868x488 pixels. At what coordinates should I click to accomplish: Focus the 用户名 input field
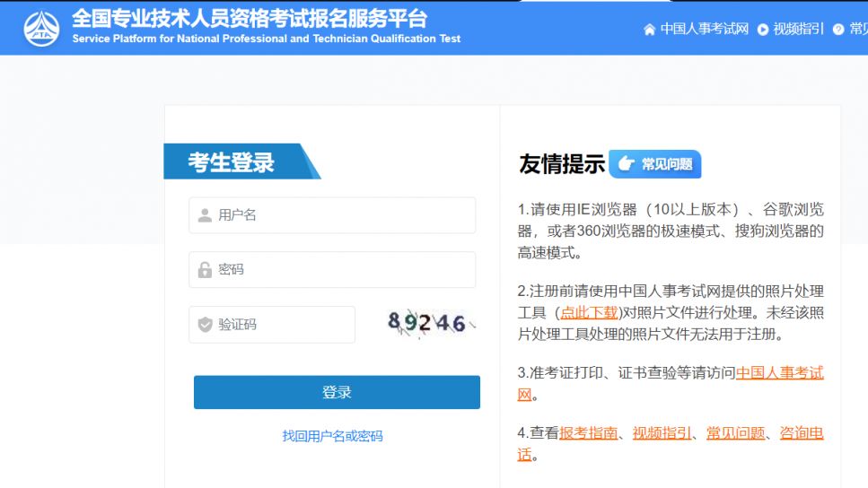tap(332, 215)
